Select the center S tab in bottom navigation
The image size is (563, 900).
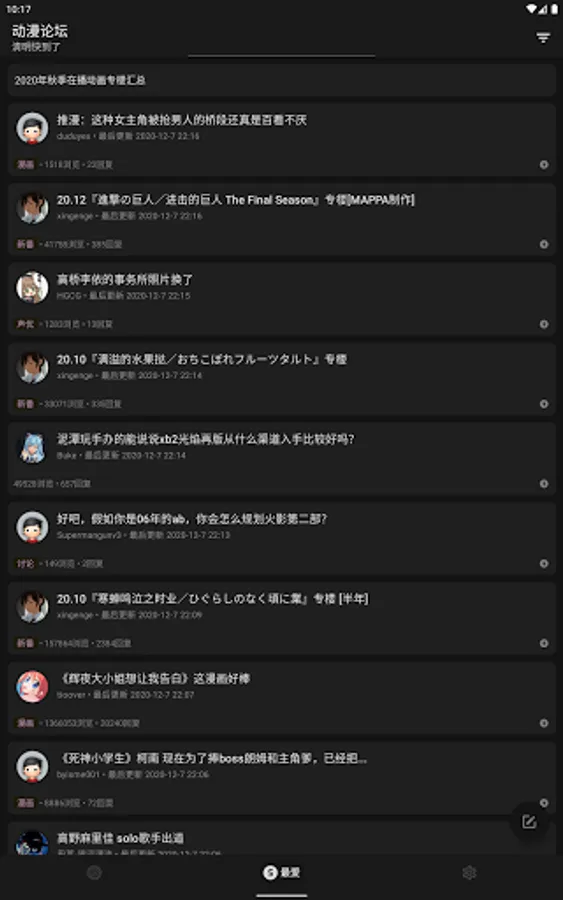(x=281, y=873)
